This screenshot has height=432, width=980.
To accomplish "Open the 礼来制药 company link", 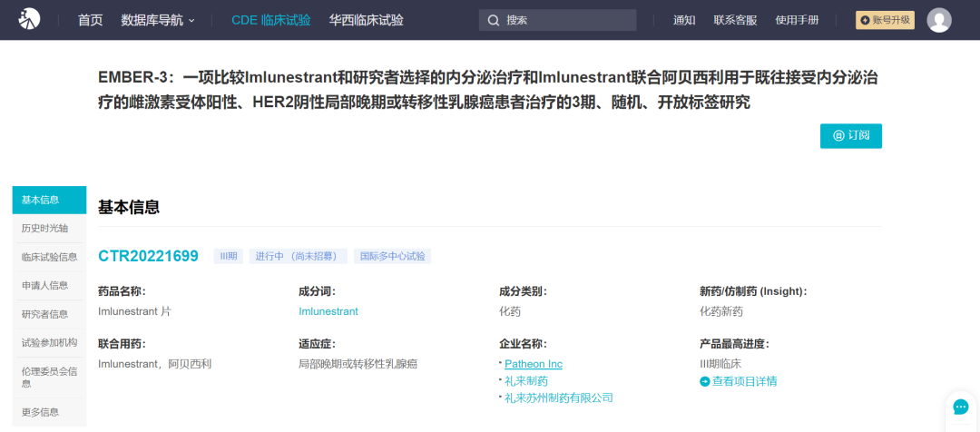I will pos(526,381).
